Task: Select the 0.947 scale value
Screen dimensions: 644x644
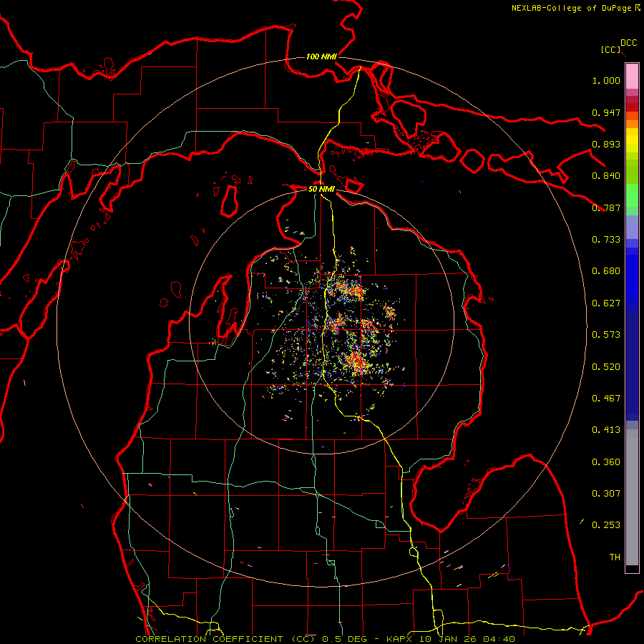Action: coord(606,112)
